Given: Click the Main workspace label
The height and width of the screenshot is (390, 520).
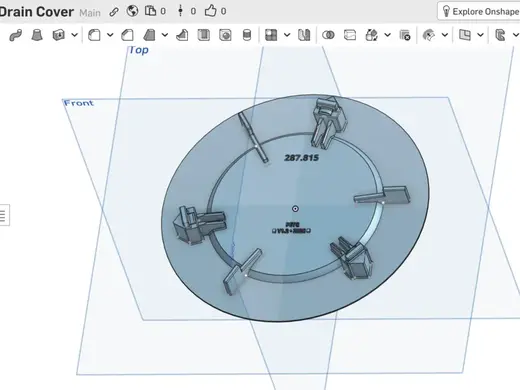Looking at the screenshot, I should pyautogui.click(x=90, y=13).
